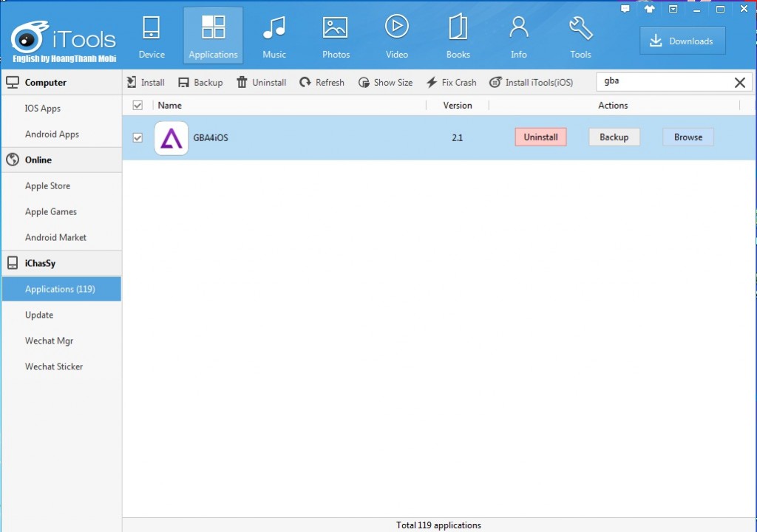757x532 pixels.
Task: Click the Downloads button
Action: [682, 41]
